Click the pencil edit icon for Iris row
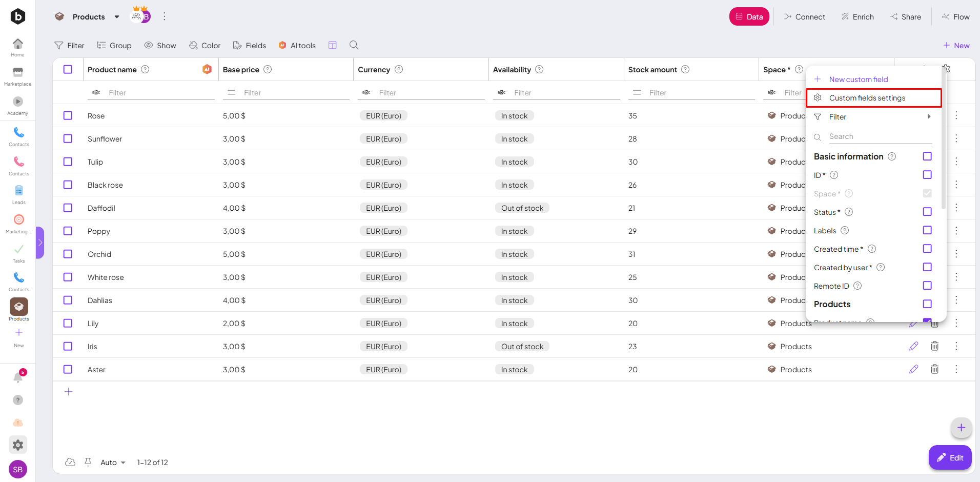This screenshot has width=980, height=482. click(x=913, y=346)
